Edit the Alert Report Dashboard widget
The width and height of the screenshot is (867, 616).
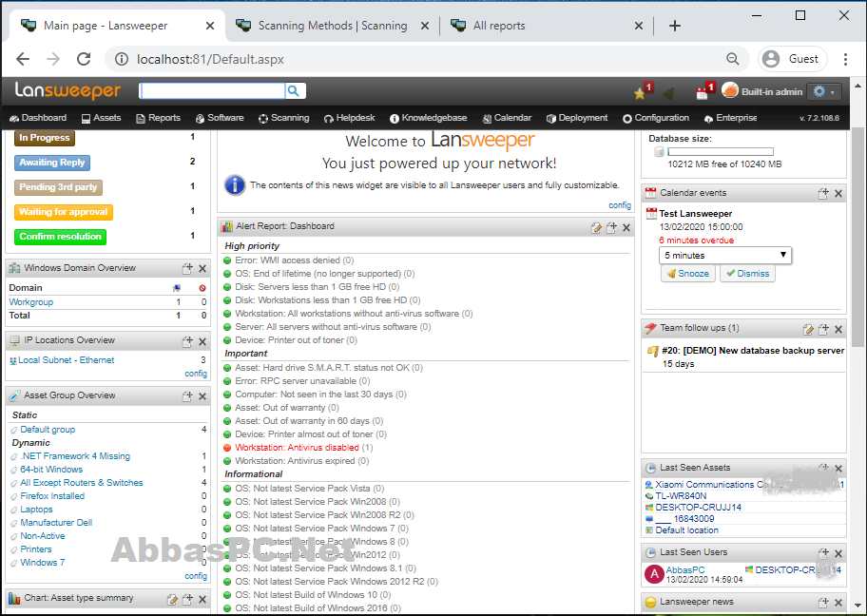pyautogui.click(x=595, y=227)
